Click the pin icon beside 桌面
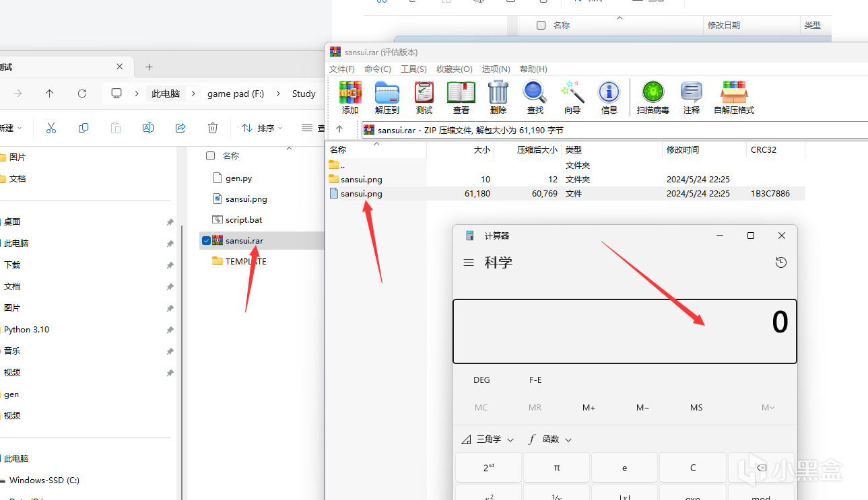Screen dimensions: 868x500 coord(170,222)
